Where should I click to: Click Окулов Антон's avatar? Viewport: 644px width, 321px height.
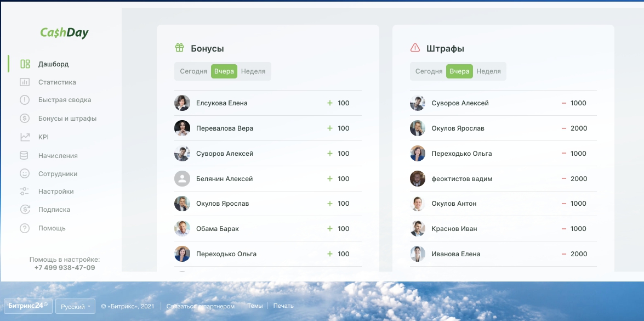[x=418, y=204]
